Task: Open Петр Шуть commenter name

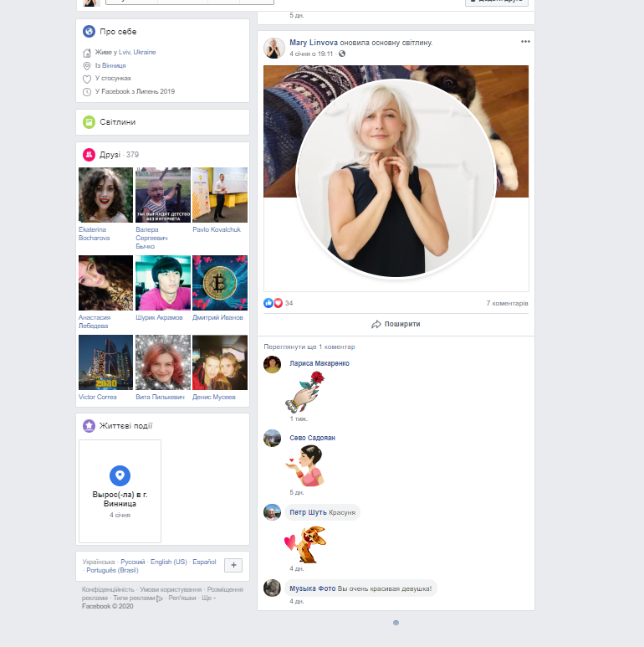Action: (308, 512)
